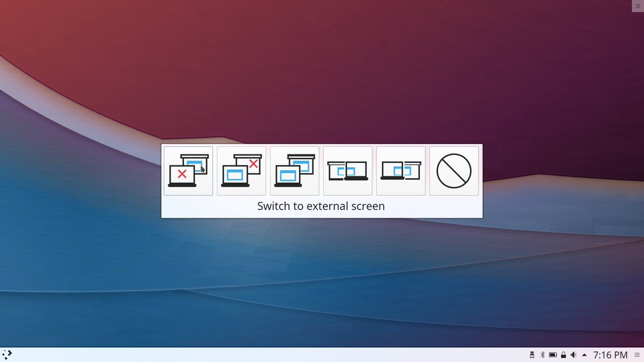Mute audio via the speaker tray icon
Viewport: 644px width, 362px height.
tap(573, 354)
